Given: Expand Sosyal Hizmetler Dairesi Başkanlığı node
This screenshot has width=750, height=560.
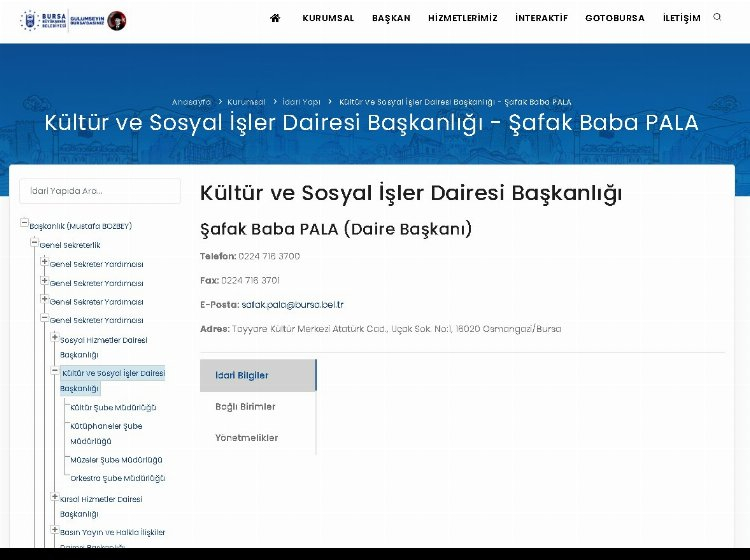Looking at the screenshot, I should tap(55, 338).
